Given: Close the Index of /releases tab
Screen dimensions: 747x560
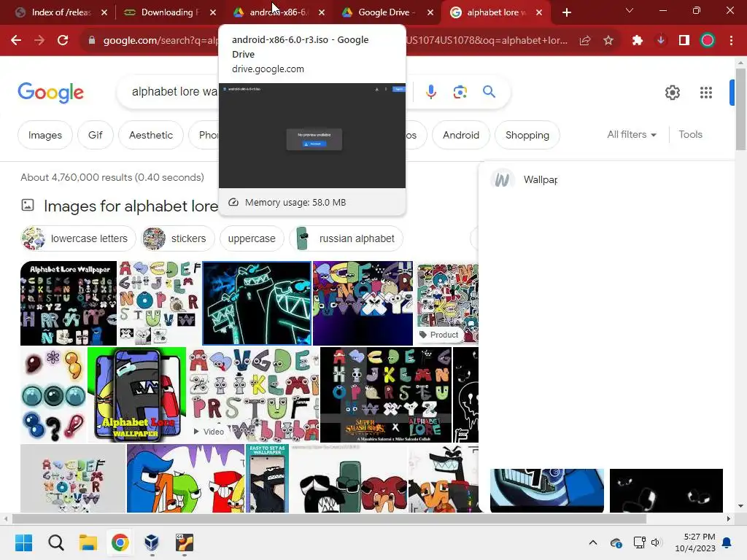Looking at the screenshot, I should [x=104, y=12].
